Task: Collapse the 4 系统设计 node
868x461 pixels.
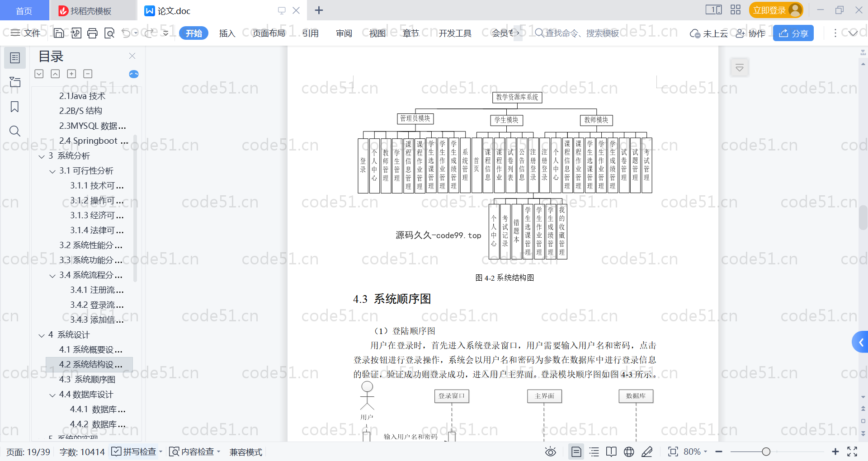Action: click(42, 335)
